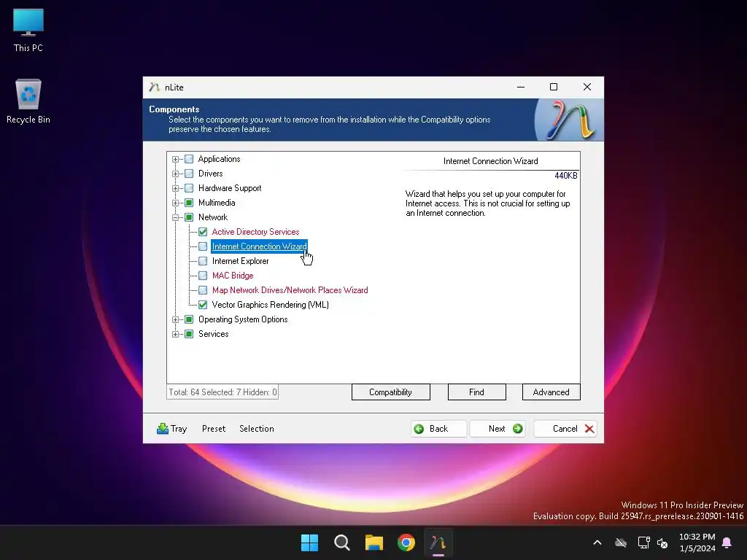
Task: Click the muted volume tray icon
Action: (x=662, y=542)
